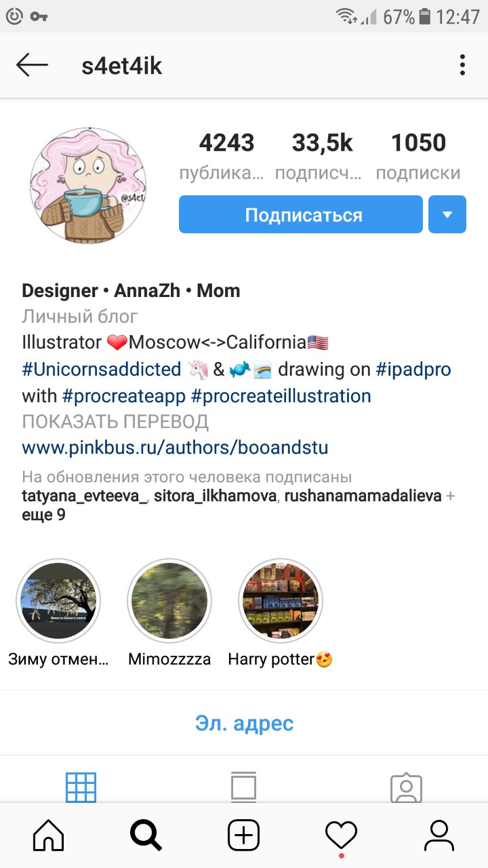Open the Activity heart icon
Image resolution: width=488 pixels, height=868 pixels.
click(x=342, y=835)
